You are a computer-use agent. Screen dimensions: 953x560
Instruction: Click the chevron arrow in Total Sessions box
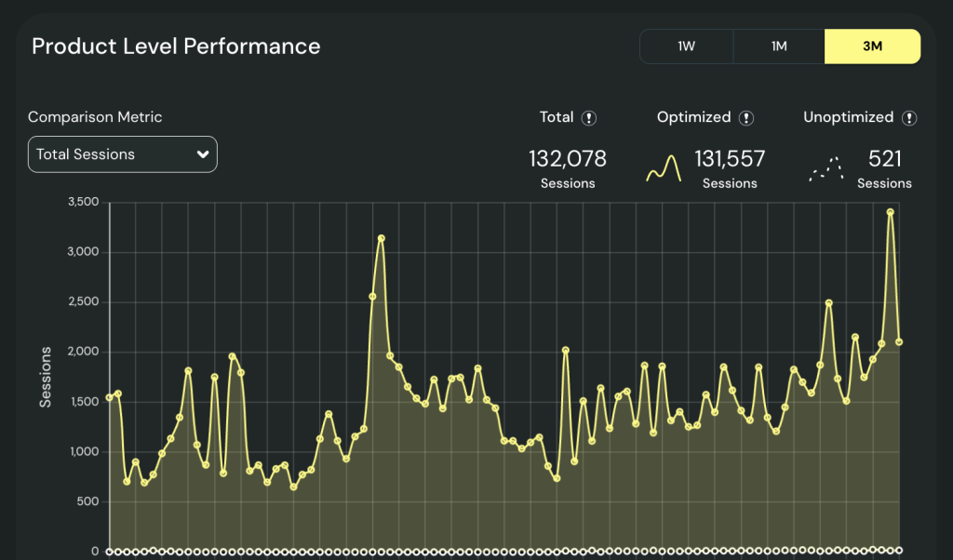[x=203, y=155]
